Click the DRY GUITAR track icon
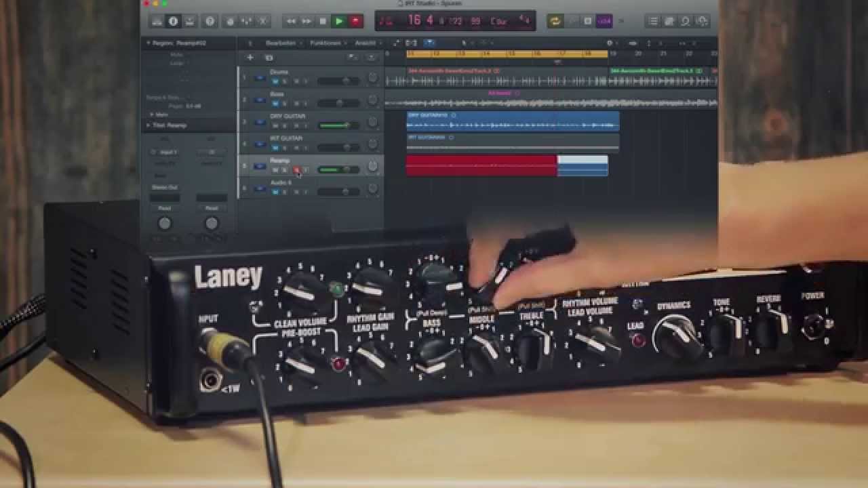The image size is (868, 488). click(x=259, y=122)
